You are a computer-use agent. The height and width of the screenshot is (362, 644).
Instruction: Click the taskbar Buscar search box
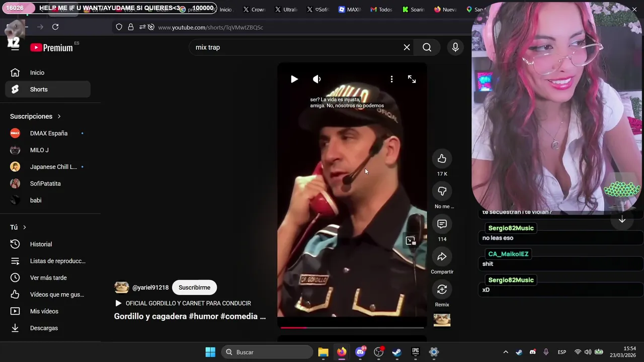click(266, 352)
